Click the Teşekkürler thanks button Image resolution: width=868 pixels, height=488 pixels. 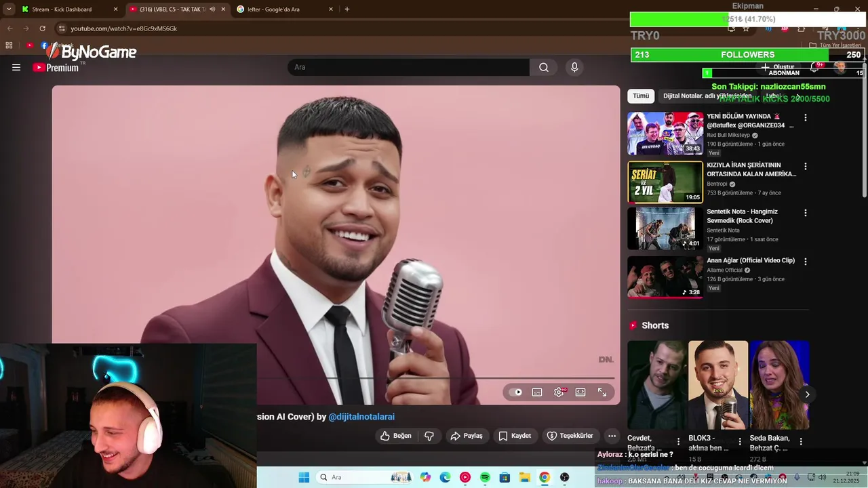click(570, 436)
